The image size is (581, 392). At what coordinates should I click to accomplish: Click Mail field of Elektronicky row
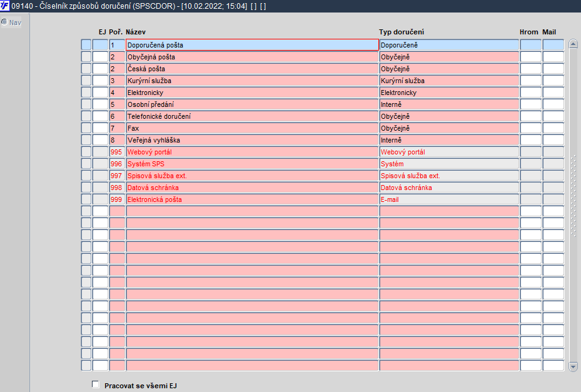553,93
